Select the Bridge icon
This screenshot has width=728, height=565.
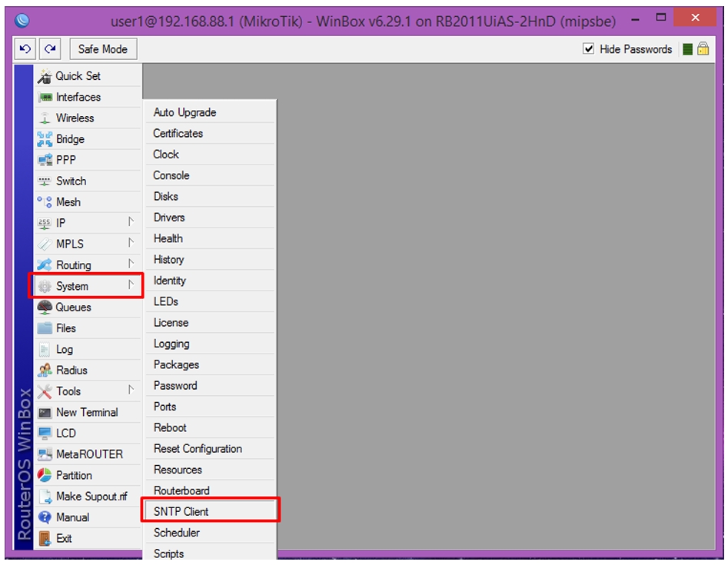coord(45,139)
